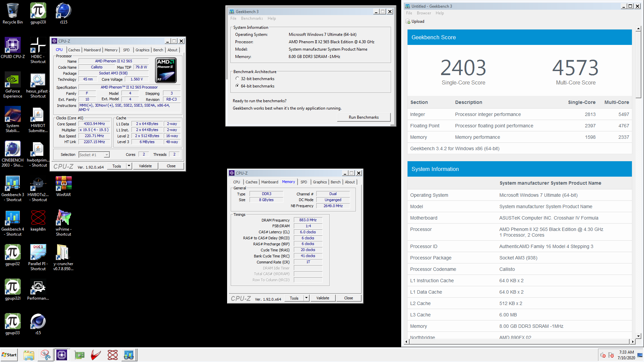Open CPUID CPU-Z desktop icon
Screen dimensions: 644x362
tap(13, 48)
